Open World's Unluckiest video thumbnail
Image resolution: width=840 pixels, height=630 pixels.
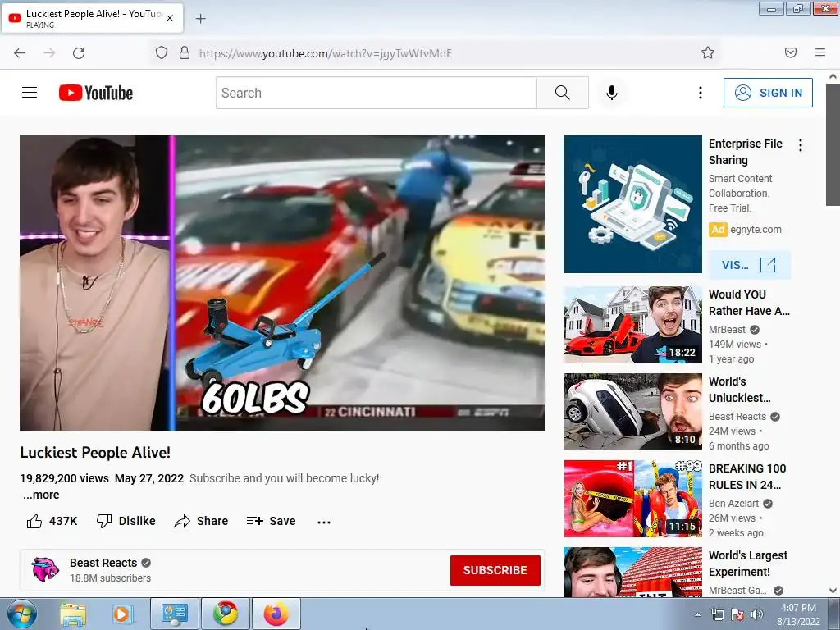tap(632, 412)
